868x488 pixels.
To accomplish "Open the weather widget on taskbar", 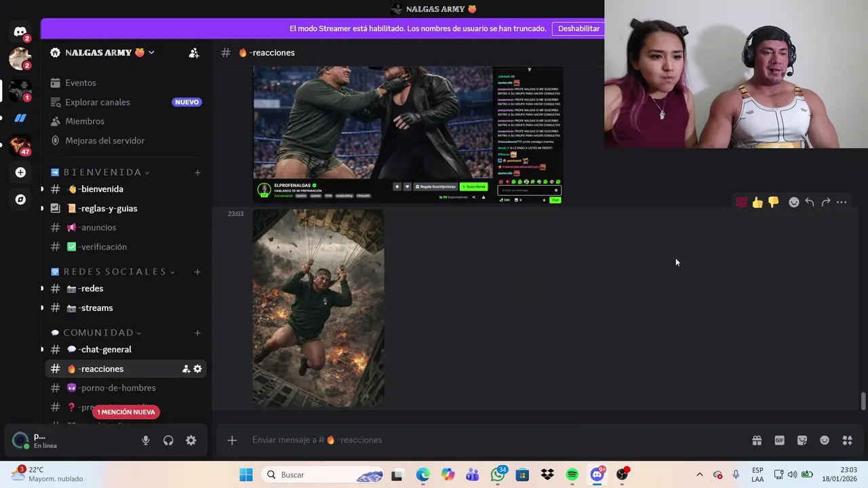I will click(47, 474).
